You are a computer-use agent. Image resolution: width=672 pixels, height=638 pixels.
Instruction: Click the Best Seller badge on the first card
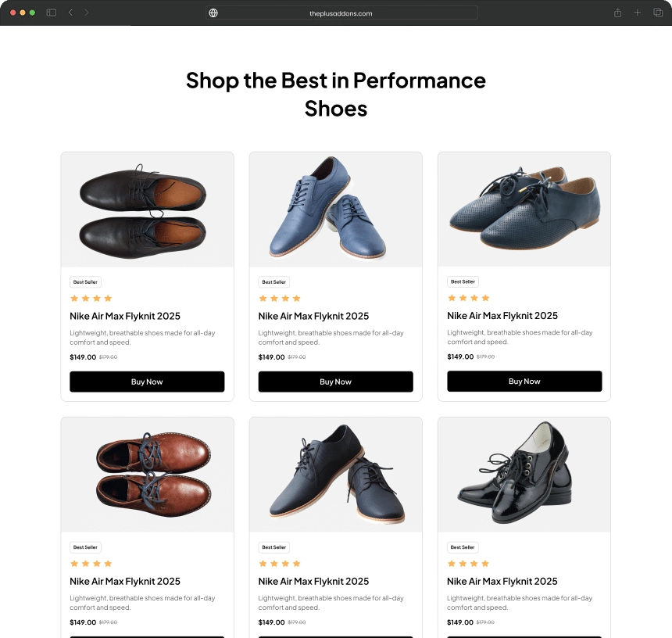[84, 281]
